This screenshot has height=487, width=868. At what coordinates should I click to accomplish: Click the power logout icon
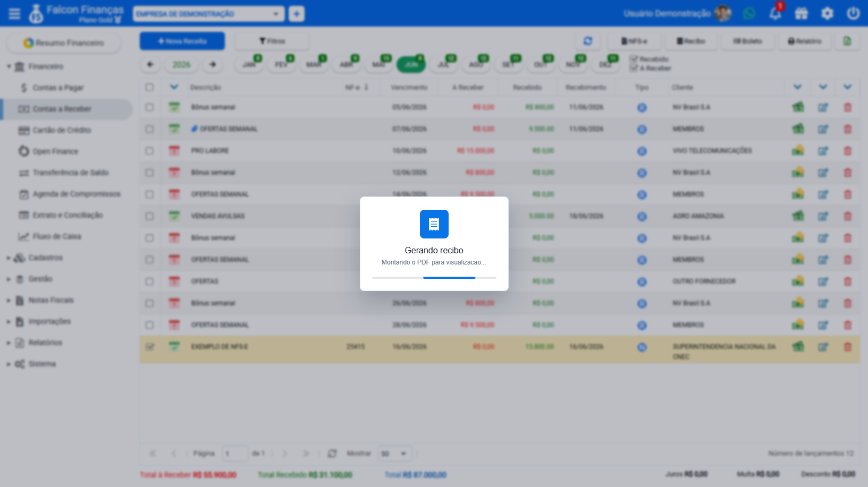[853, 13]
